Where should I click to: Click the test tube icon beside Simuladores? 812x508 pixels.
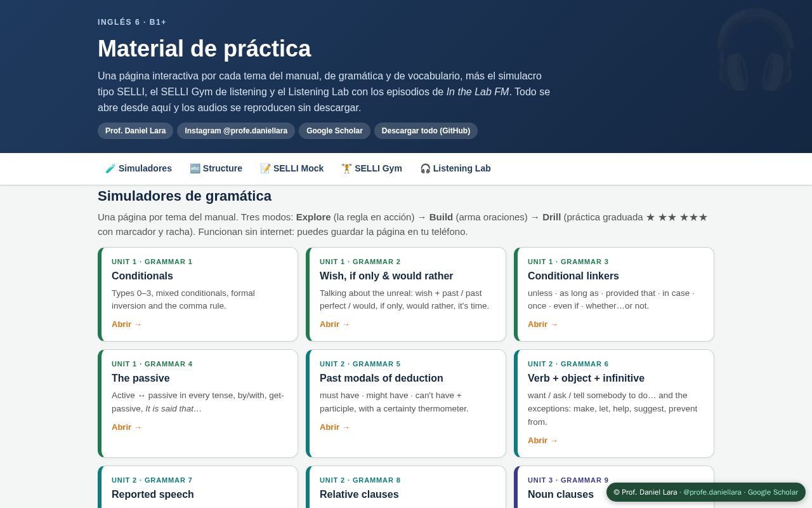pyautogui.click(x=110, y=168)
